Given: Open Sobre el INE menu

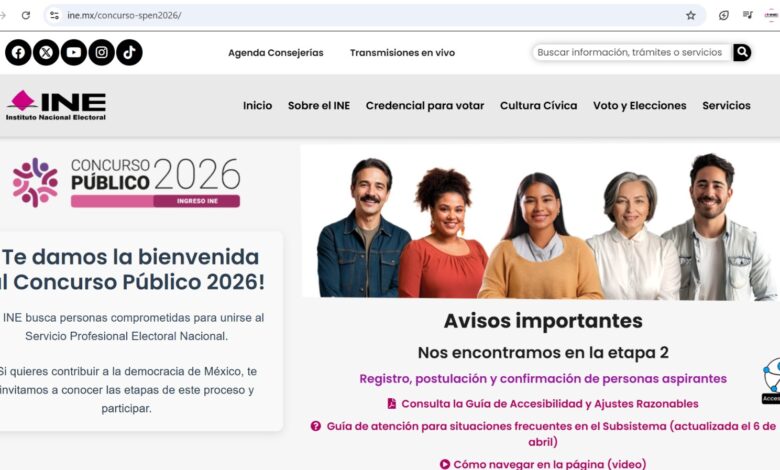Looking at the screenshot, I should coord(319,105).
